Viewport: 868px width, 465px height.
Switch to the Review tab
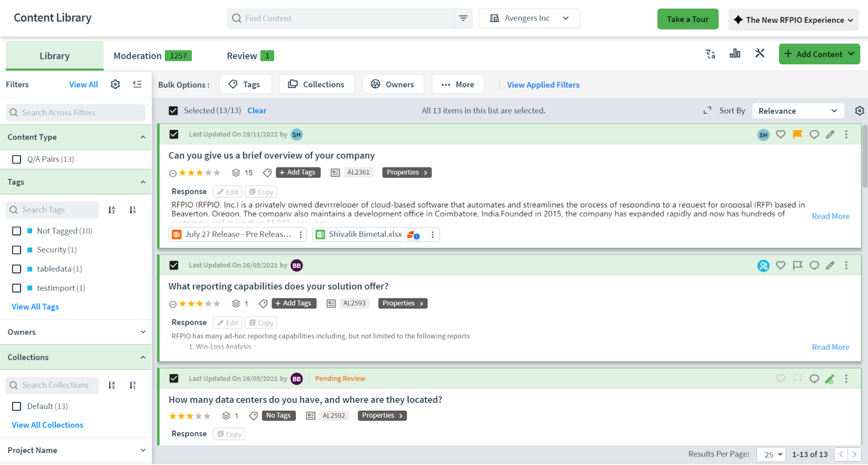click(250, 56)
